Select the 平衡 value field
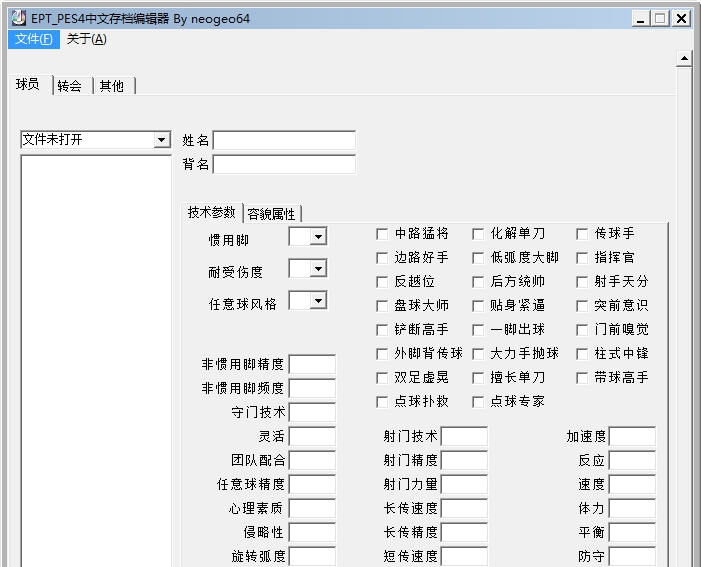 (x=632, y=533)
